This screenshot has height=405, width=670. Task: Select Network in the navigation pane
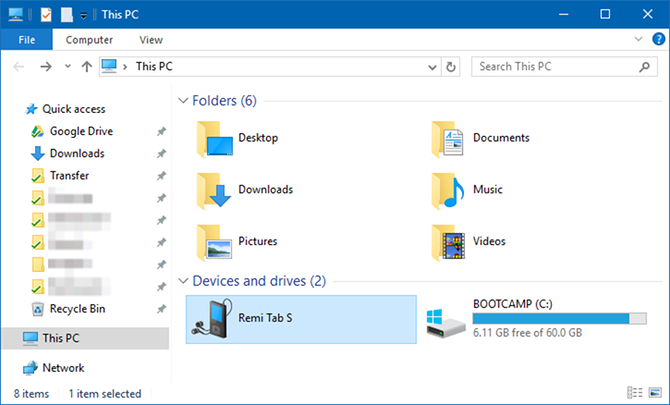pos(63,368)
